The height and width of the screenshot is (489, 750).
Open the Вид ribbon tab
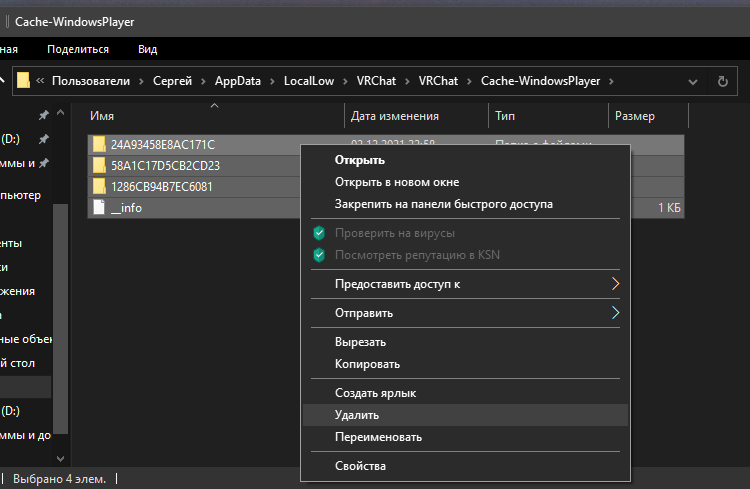[x=147, y=49]
